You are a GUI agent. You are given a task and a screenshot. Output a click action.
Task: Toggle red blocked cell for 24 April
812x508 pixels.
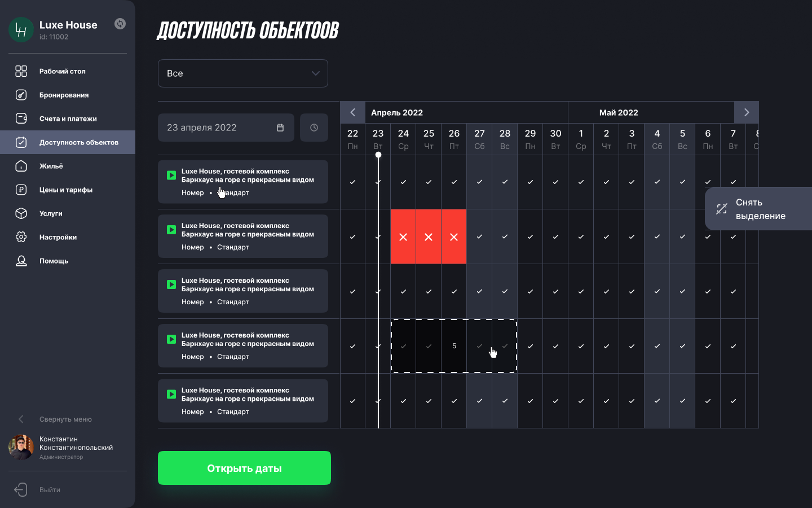(x=403, y=237)
